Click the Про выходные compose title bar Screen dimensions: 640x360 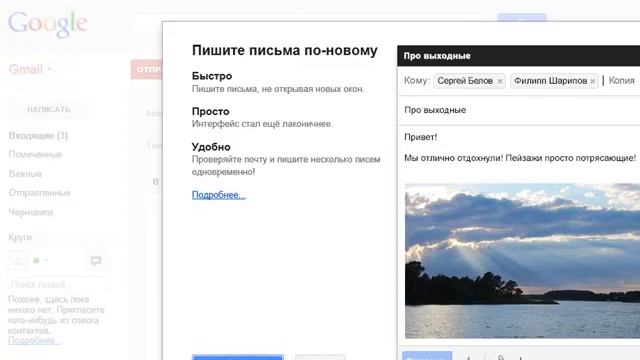tap(518, 56)
